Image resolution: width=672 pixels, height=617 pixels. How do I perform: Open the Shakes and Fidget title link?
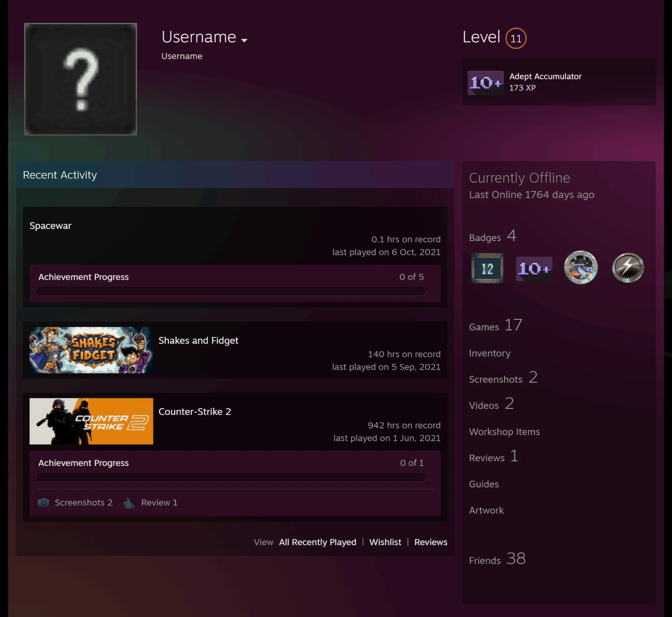pyautogui.click(x=198, y=340)
